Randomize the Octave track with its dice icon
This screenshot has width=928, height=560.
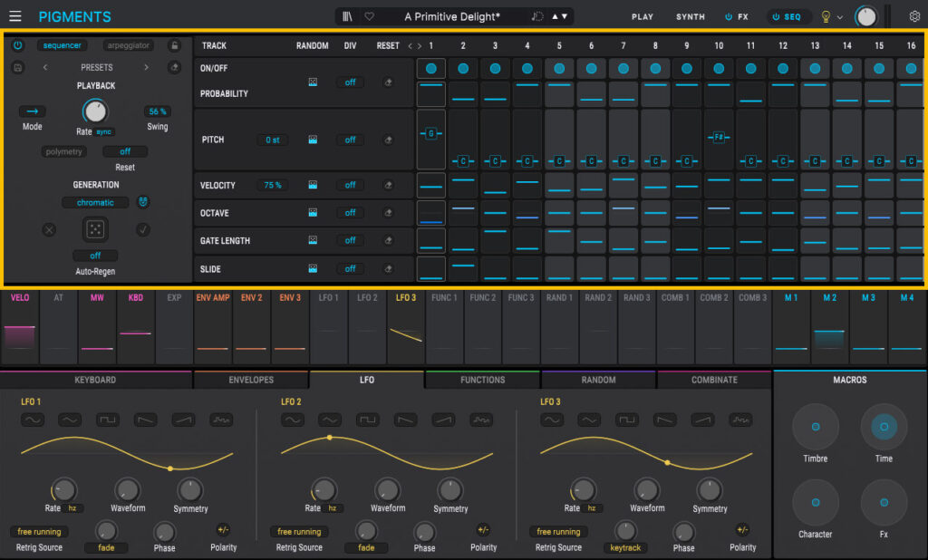313,213
